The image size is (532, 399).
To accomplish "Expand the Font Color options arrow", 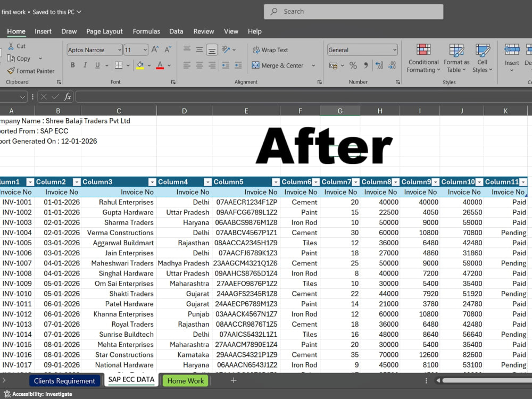I will click(x=169, y=65).
